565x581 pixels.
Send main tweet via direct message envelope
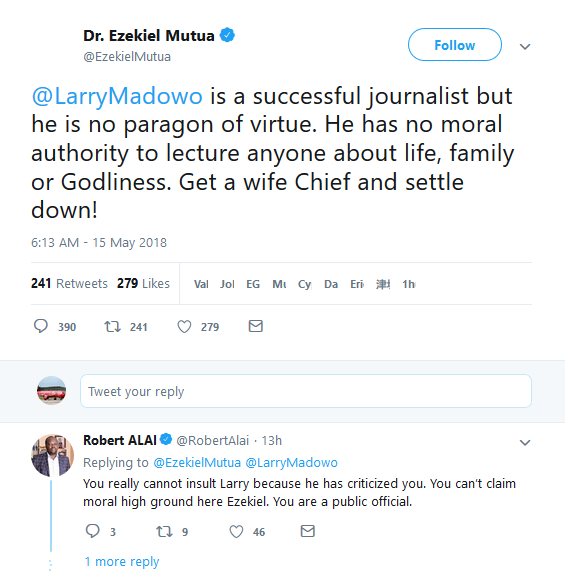click(256, 326)
